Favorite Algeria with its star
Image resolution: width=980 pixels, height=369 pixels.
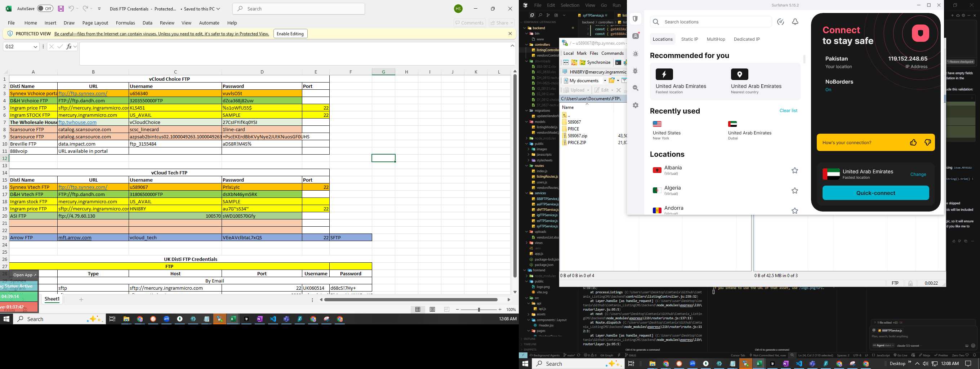(795, 191)
